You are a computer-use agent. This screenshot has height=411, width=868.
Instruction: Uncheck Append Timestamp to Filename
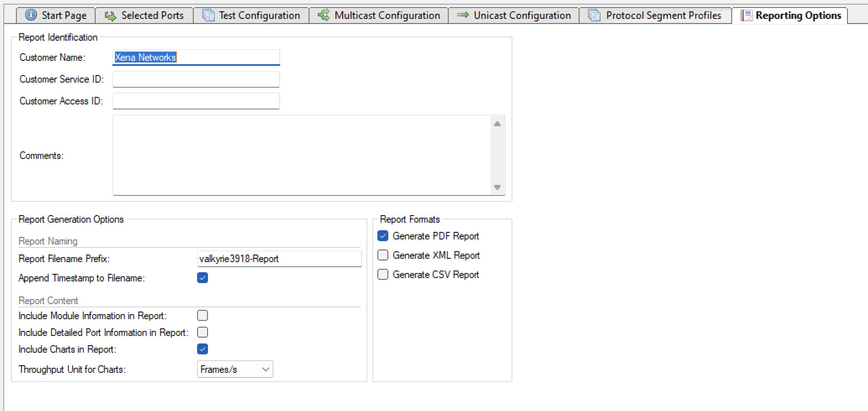[203, 278]
